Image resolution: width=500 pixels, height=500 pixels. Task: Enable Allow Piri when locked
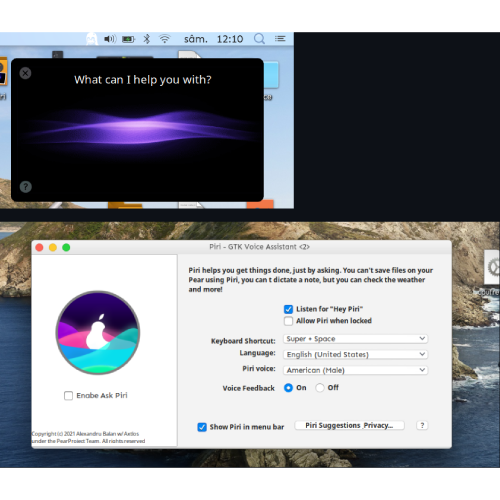(x=288, y=321)
